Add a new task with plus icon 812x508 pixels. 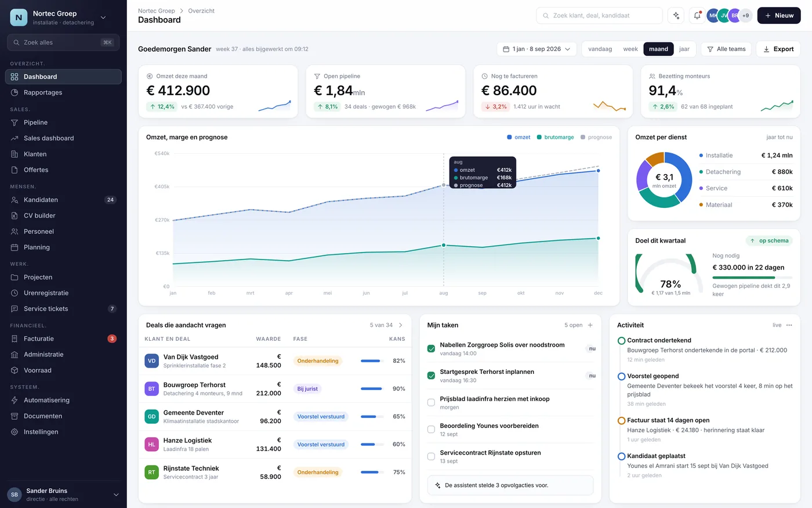pos(590,325)
